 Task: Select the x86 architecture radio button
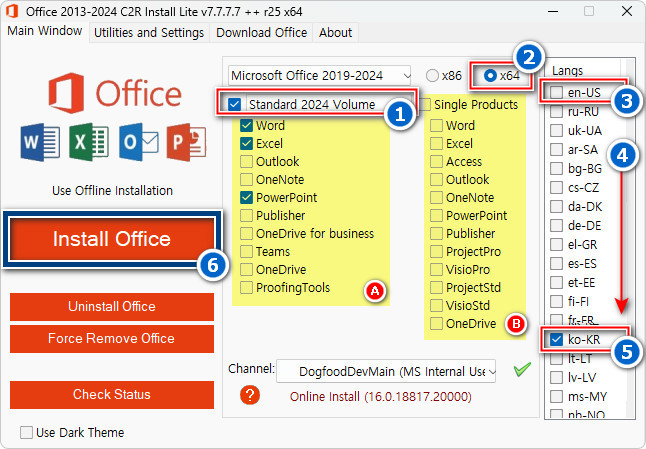[432, 75]
